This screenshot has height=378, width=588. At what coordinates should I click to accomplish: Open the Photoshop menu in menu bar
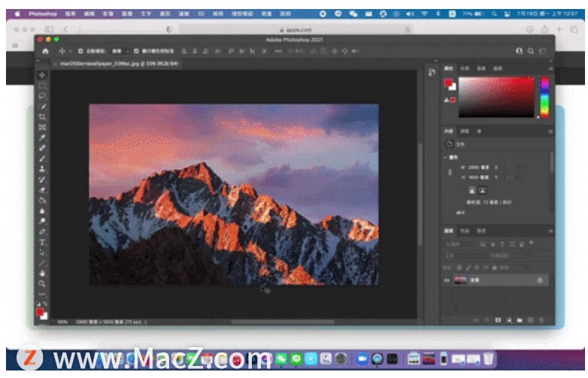tap(43, 14)
